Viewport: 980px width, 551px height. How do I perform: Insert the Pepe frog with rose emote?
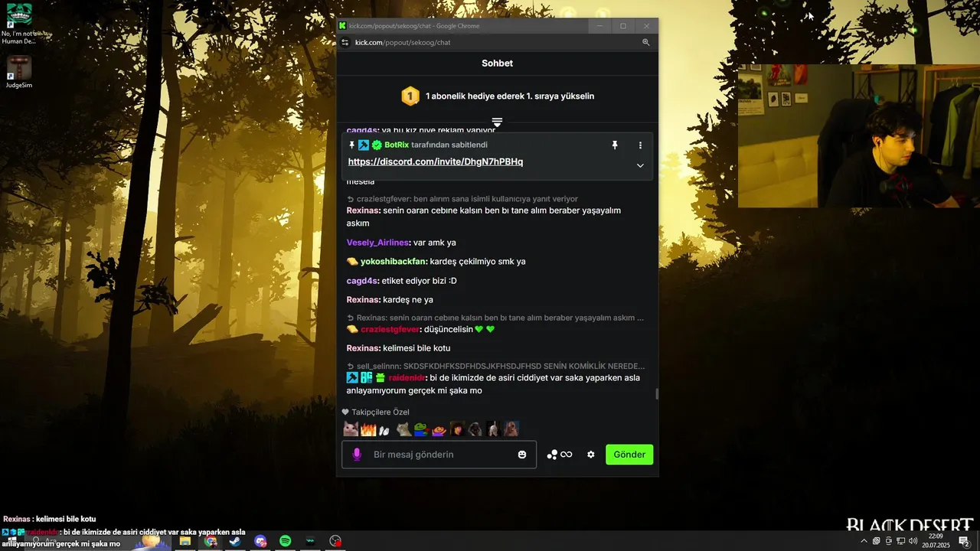pyautogui.click(x=421, y=429)
